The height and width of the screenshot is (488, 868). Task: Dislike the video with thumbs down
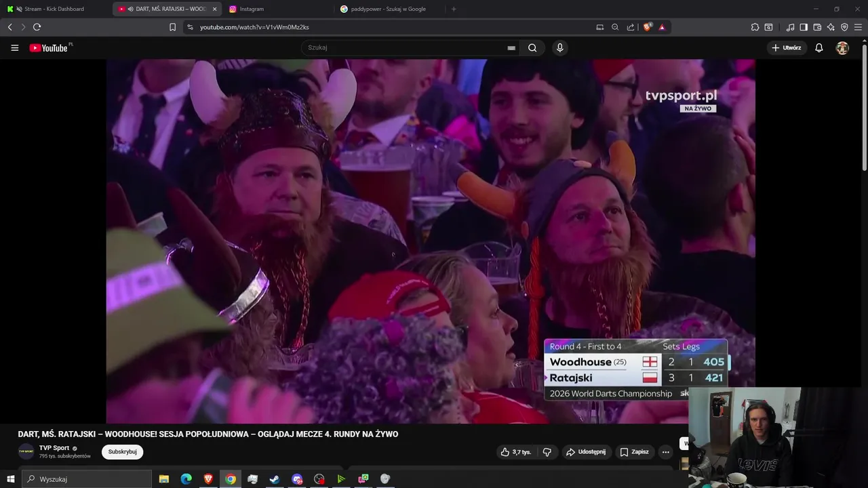coord(547,452)
